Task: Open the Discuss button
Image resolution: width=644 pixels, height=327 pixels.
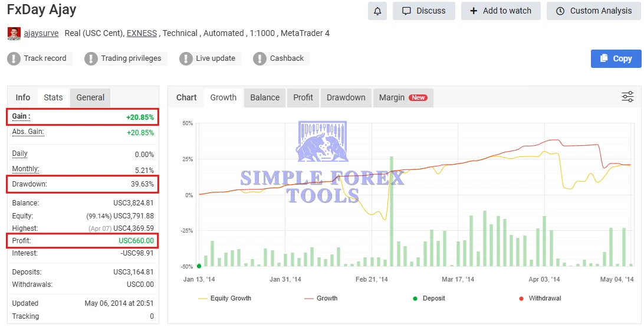Action: click(423, 11)
